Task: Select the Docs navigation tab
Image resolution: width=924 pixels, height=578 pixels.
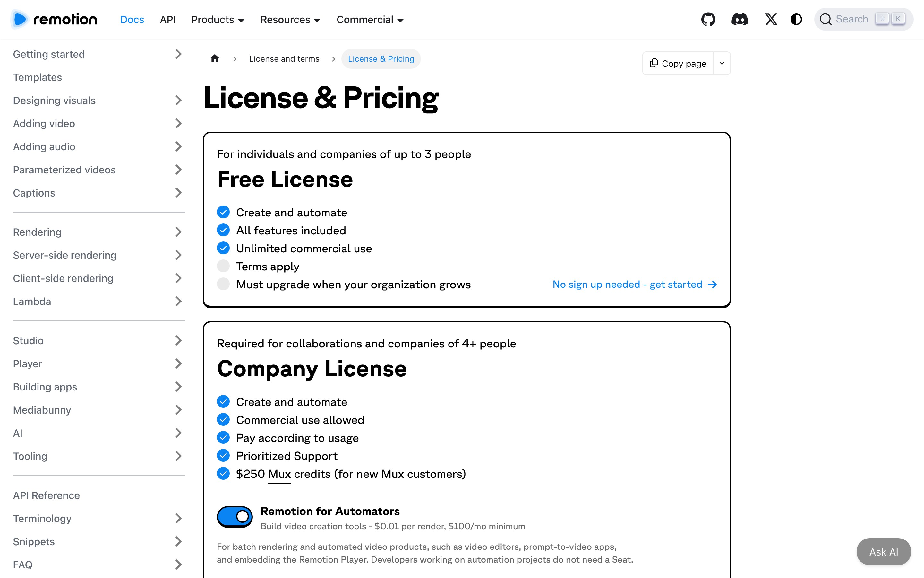Action: [x=132, y=20]
